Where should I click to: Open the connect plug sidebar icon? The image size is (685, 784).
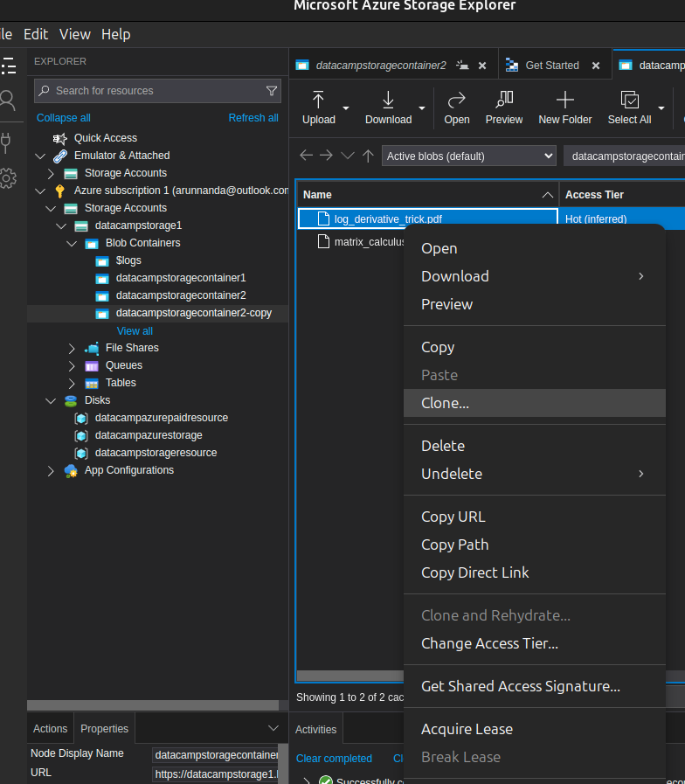click(x=8, y=141)
